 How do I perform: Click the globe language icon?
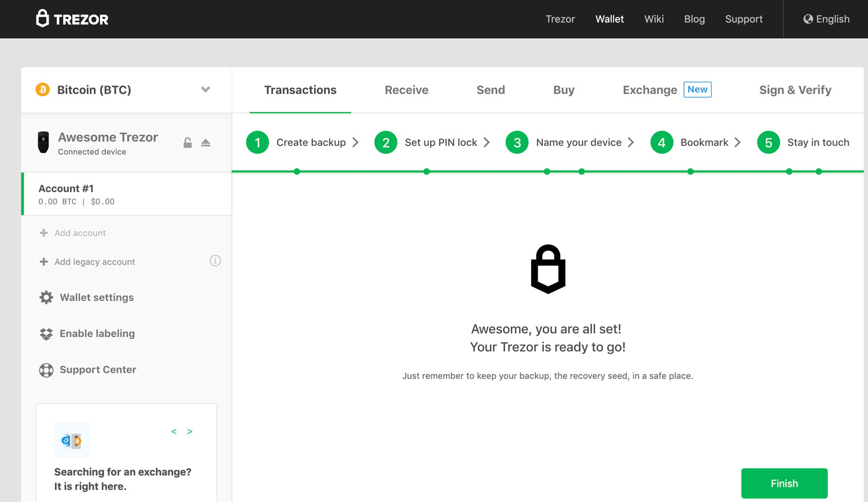(x=808, y=19)
